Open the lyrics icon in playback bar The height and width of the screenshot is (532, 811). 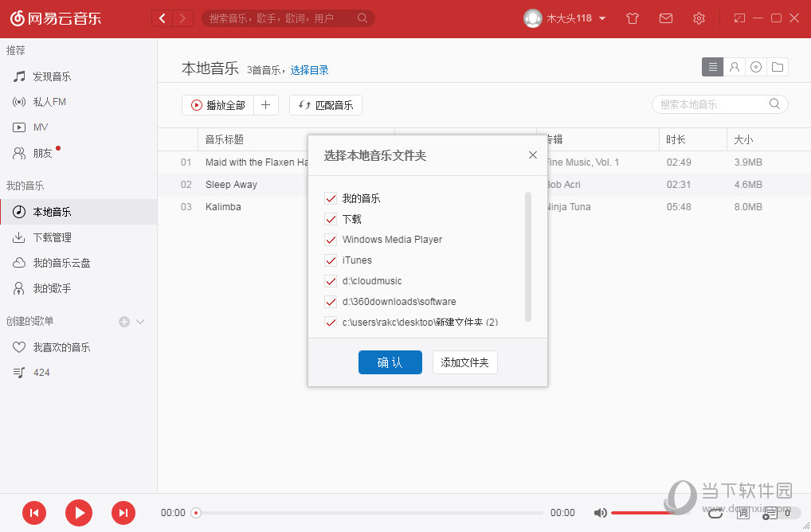click(x=742, y=514)
